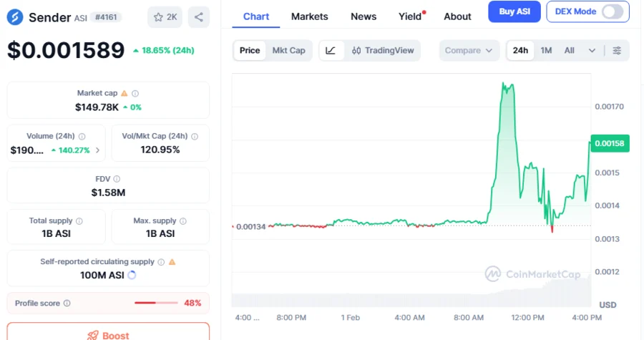Toggle DEX Mode switch
Image resolution: width=644 pixels, height=340 pixels.
click(612, 11)
